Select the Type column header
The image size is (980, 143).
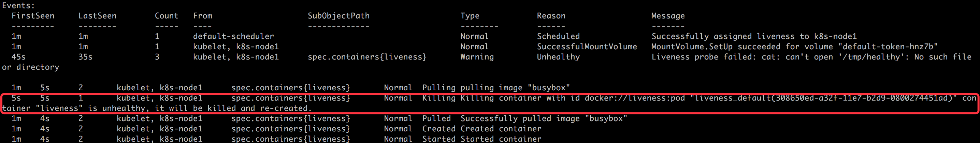coord(470,16)
